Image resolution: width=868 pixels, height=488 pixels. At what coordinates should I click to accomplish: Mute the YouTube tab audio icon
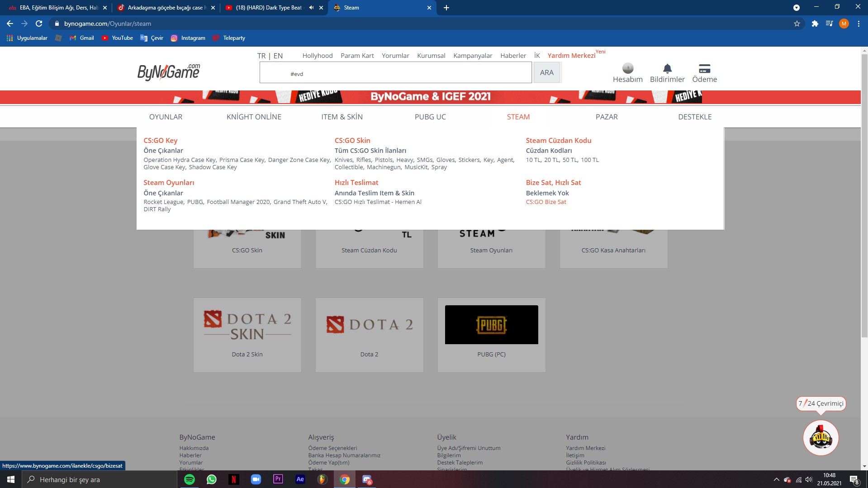tap(311, 8)
